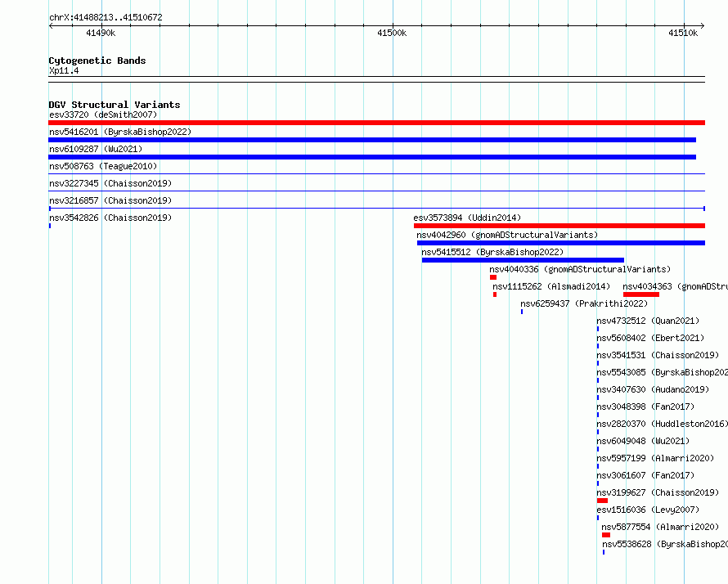Click the DGV Structural Variants track title

click(115, 105)
